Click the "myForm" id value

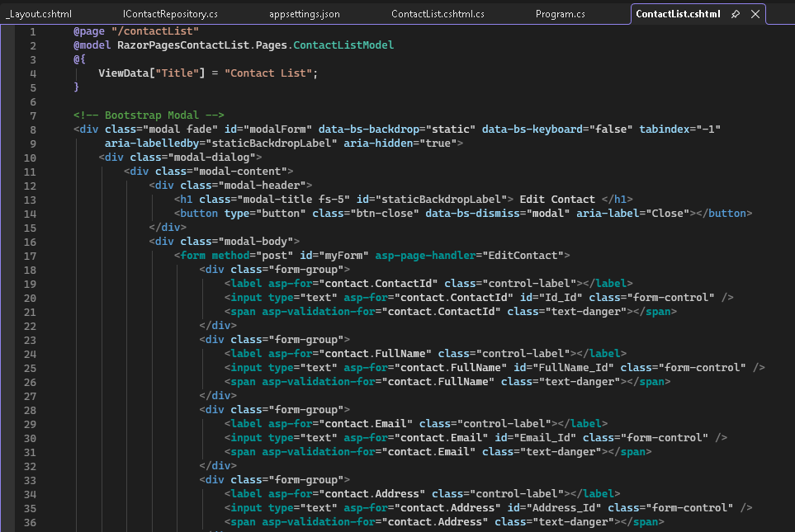[343, 256]
